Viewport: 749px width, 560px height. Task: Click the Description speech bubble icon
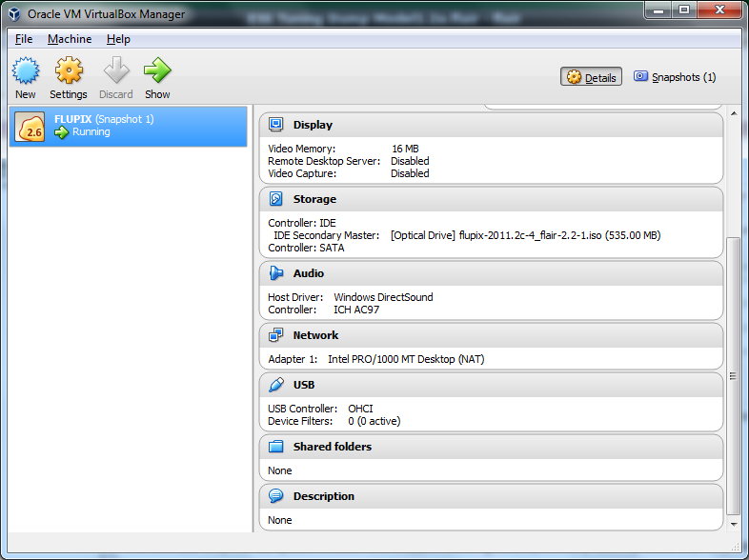(x=275, y=496)
